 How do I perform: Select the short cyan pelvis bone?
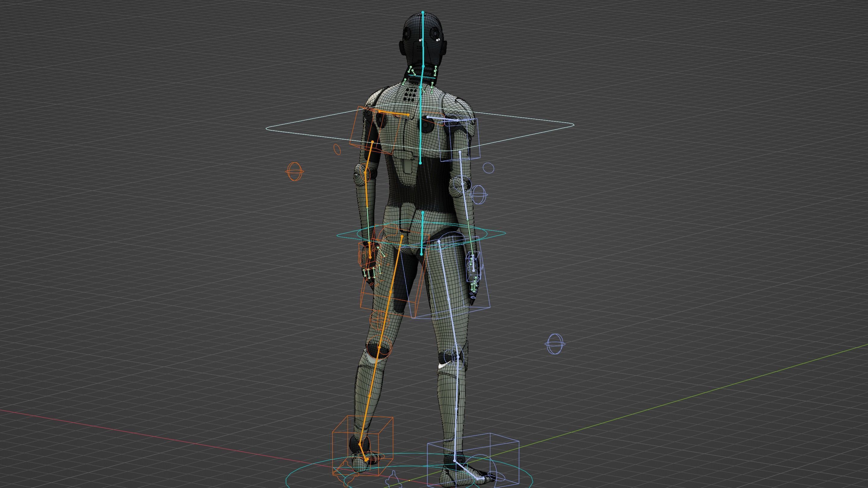pos(422,233)
